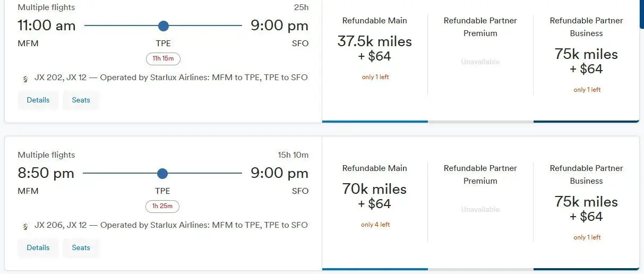Screen dimensions: 644x274
Task: Click "Multiple flights" label on the 15h 10m itinerary
Action: tap(46, 155)
